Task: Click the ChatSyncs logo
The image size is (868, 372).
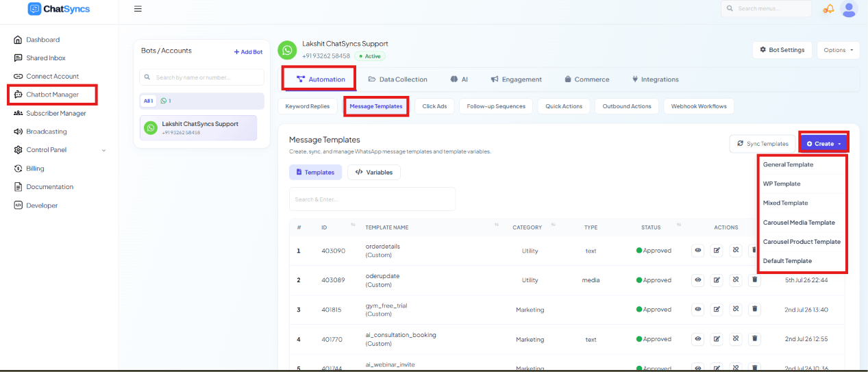Action: (x=59, y=9)
